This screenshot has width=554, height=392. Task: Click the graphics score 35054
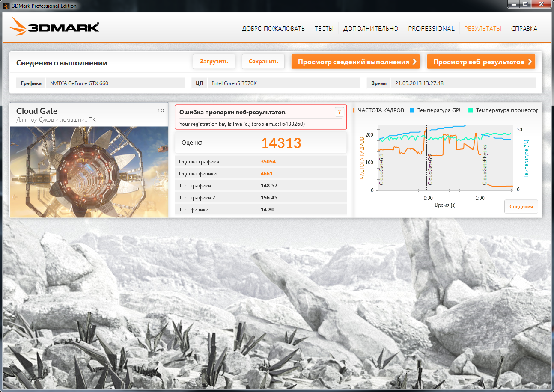[x=268, y=162]
